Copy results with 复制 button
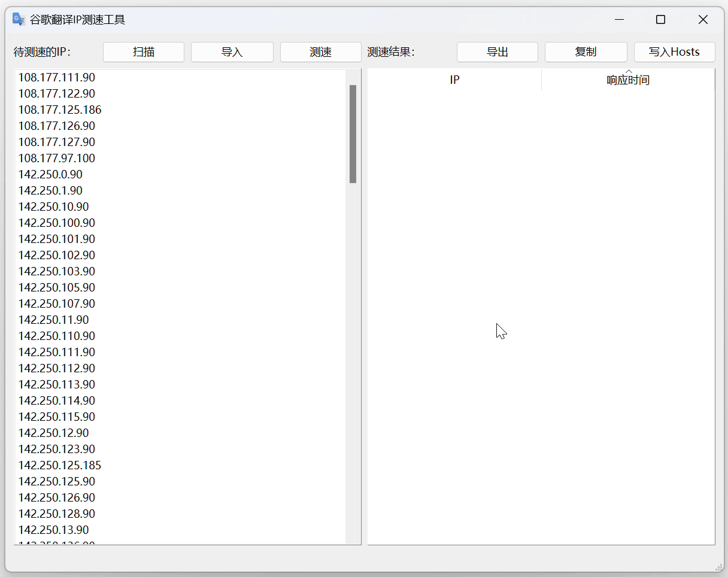 586,52
